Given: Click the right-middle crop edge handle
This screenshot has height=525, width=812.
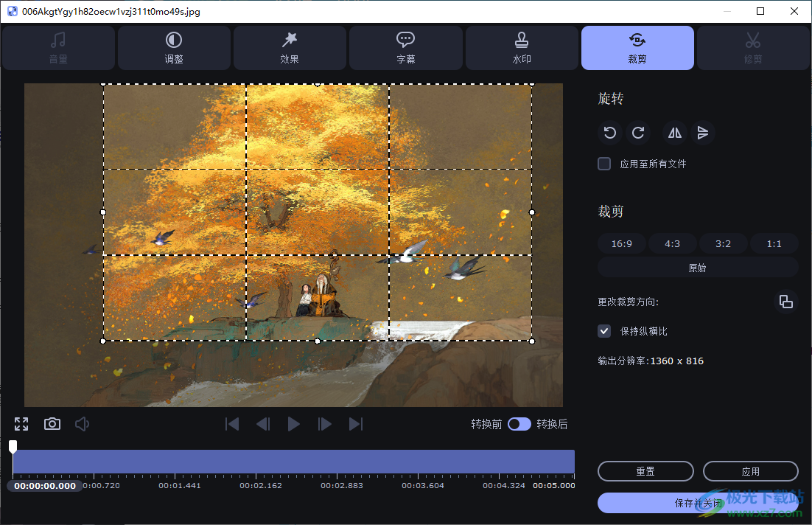Looking at the screenshot, I should click(532, 212).
